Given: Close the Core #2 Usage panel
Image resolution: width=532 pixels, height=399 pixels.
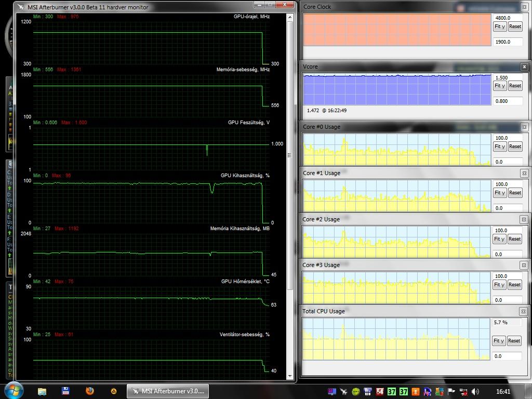Looking at the screenshot, I should click(524, 220).
